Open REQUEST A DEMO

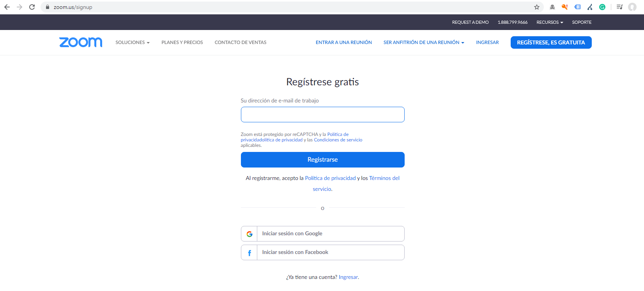pos(470,22)
